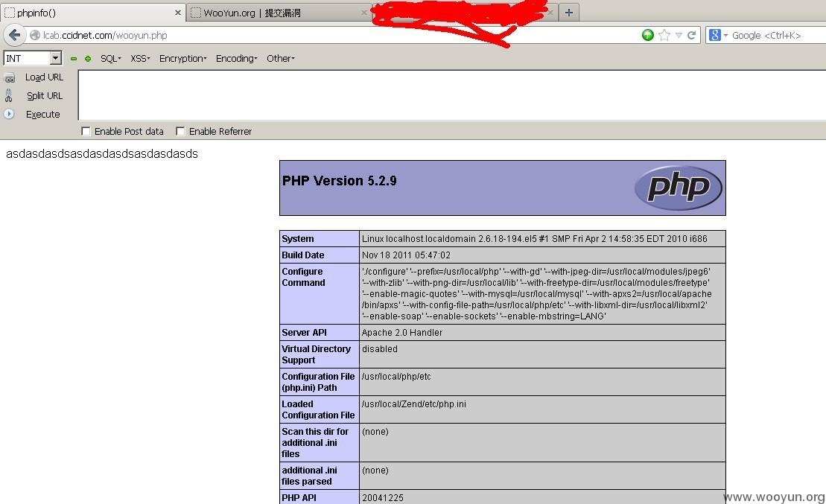Bookmark this page with the star icon
This screenshot has width=826, height=504.
664,35
